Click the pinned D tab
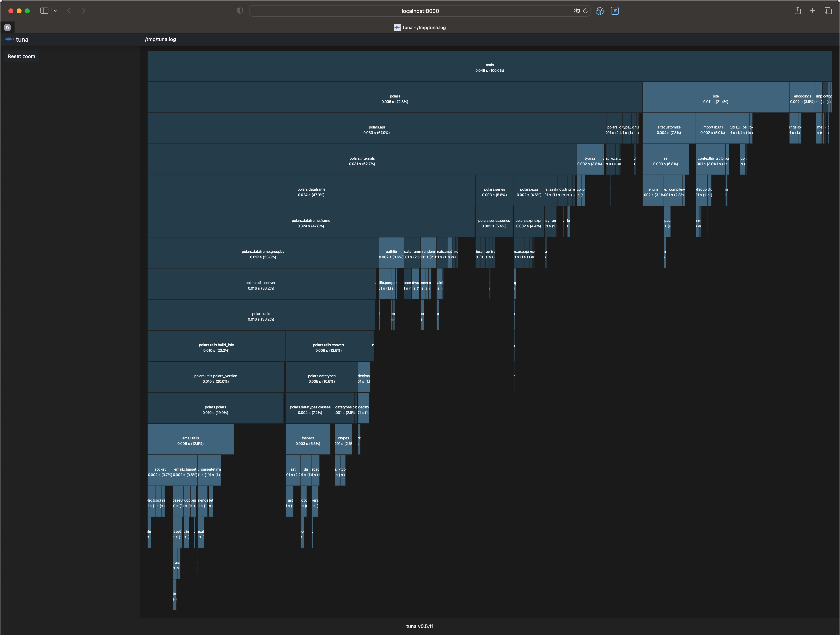This screenshot has height=635, width=840. point(7,27)
